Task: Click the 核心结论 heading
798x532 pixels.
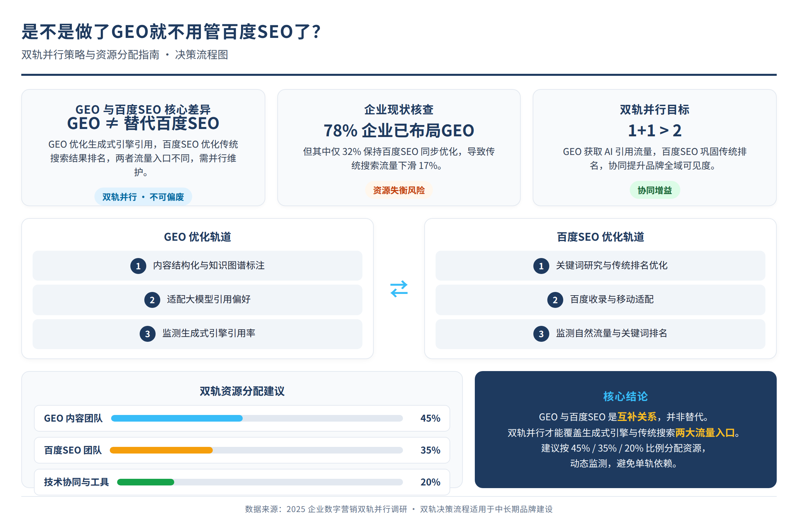Action: coord(626,396)
